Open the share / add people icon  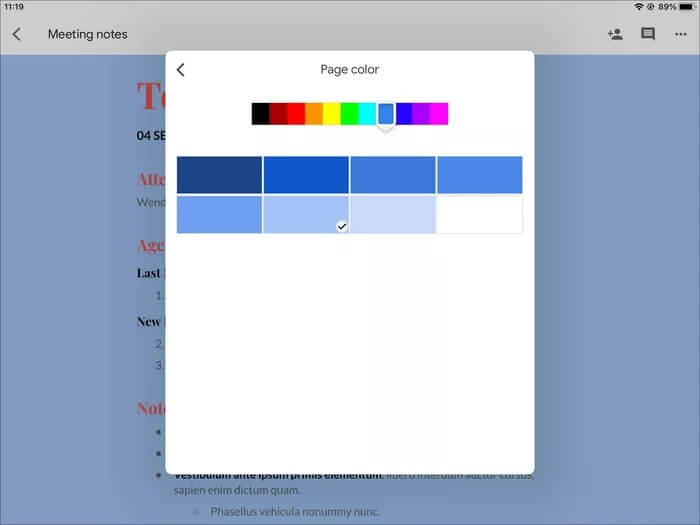point(615,34)
